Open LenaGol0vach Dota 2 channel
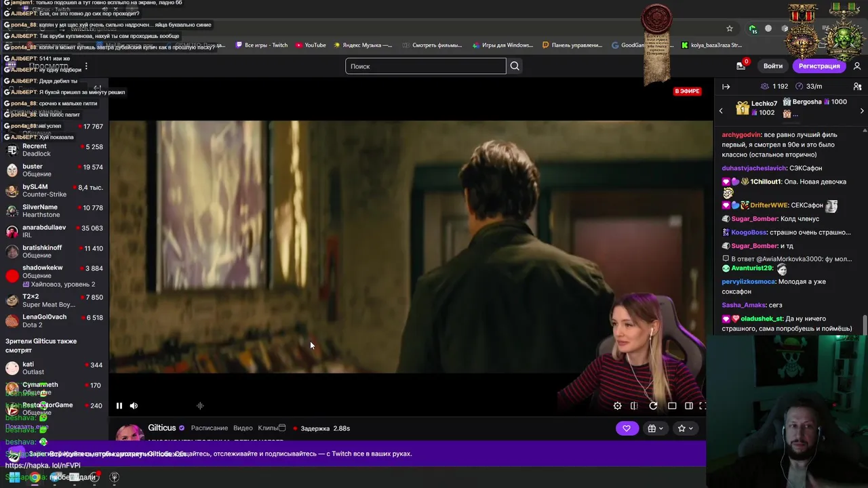Viewport: 868px width, 488px height. [x=54, y=321]
